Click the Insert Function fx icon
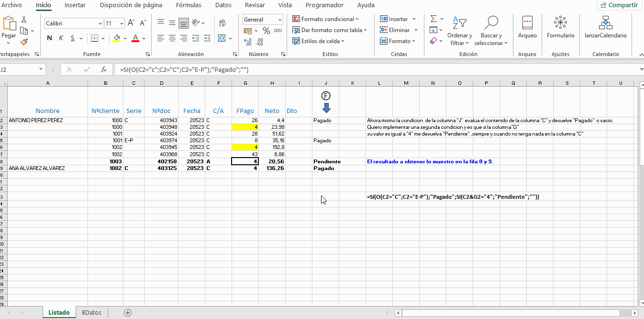Image resolution: width=644 pixels, height=319 pixels. (103, 69)
